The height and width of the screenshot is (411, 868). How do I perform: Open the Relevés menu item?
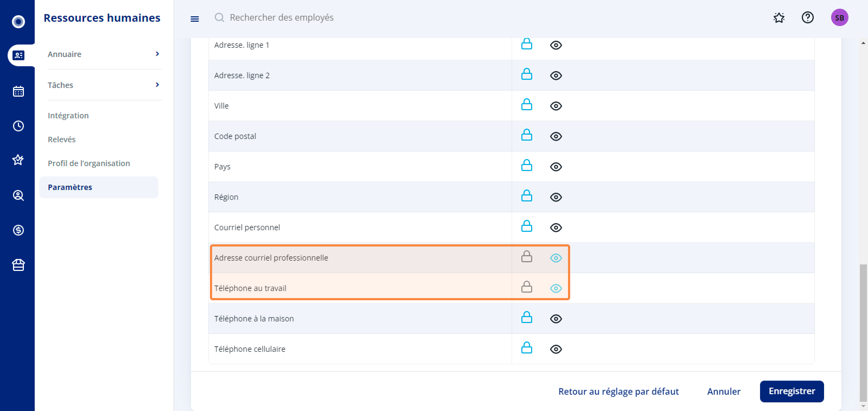(61, 139)
